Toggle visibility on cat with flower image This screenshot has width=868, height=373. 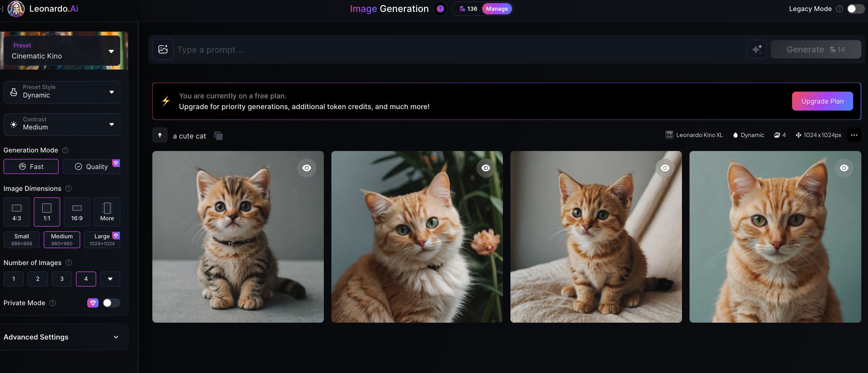(x=485, y=168)
